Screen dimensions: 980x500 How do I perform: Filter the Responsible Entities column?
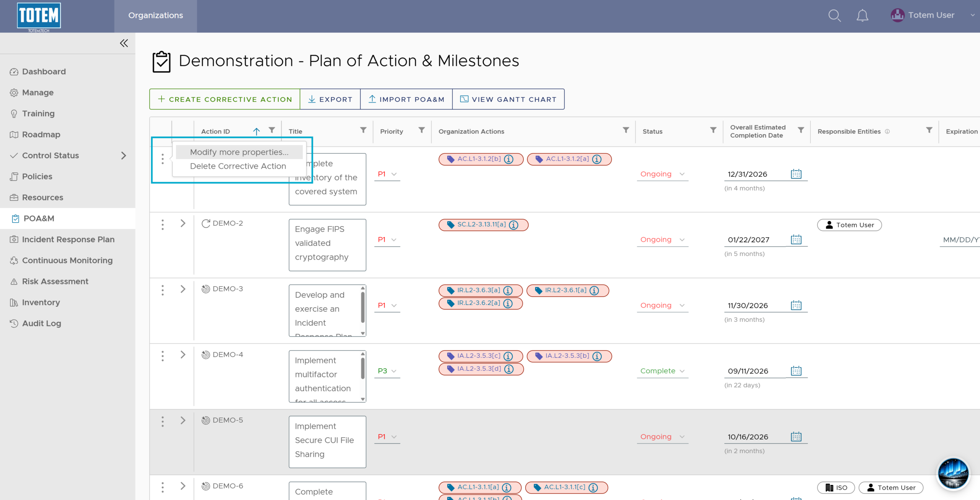[929, 130]
